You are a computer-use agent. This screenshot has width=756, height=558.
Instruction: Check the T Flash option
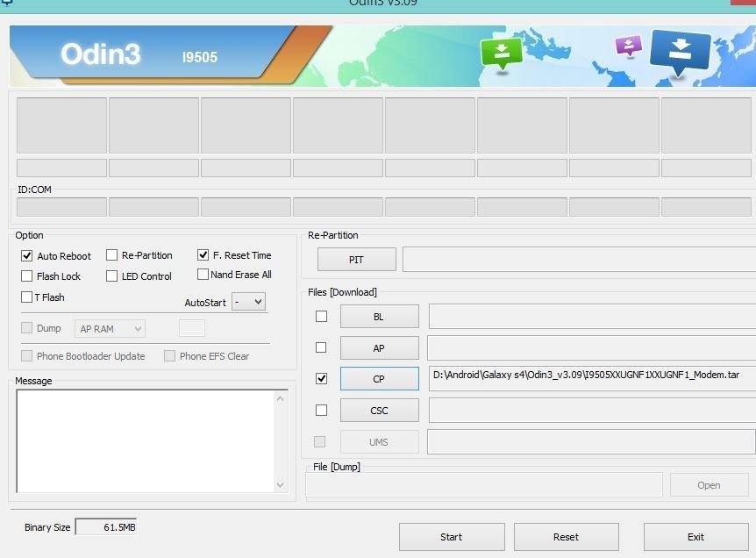(x=26, y=297)
